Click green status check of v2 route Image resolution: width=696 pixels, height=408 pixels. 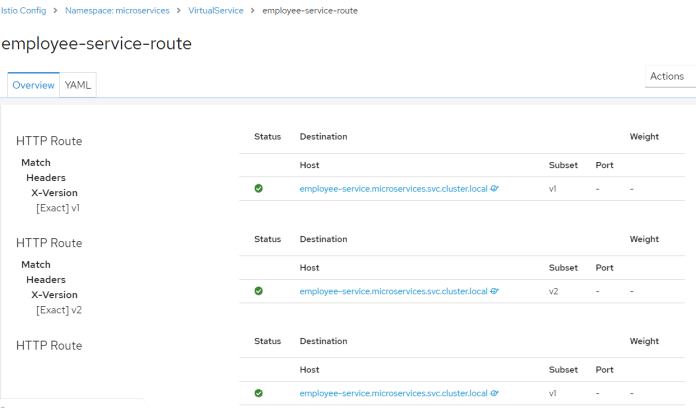259,291
